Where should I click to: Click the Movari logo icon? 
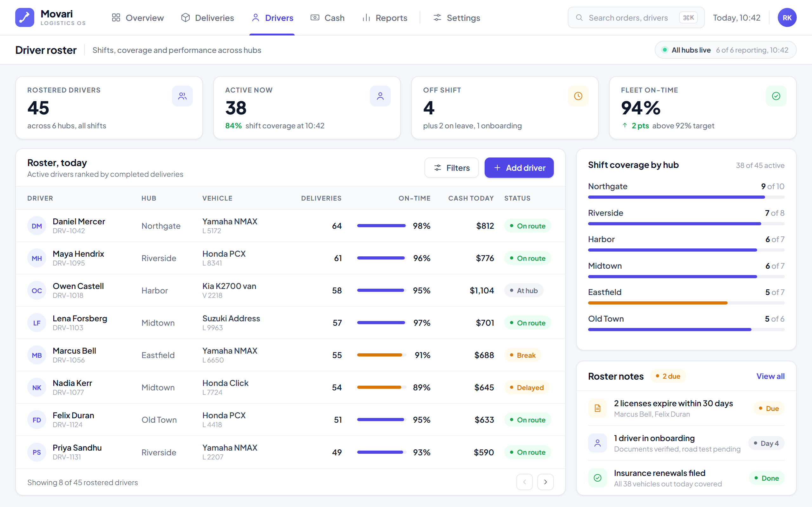point(24,17)
